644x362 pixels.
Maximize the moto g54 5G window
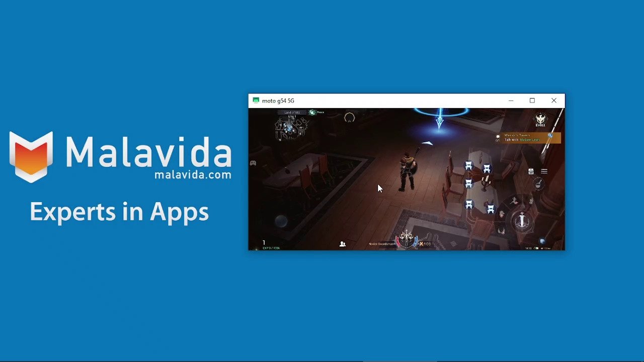[532, 101]
